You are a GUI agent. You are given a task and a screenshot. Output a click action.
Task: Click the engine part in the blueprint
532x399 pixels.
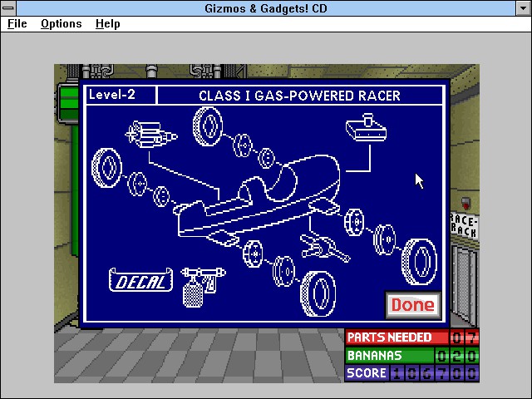coord(151,135)
